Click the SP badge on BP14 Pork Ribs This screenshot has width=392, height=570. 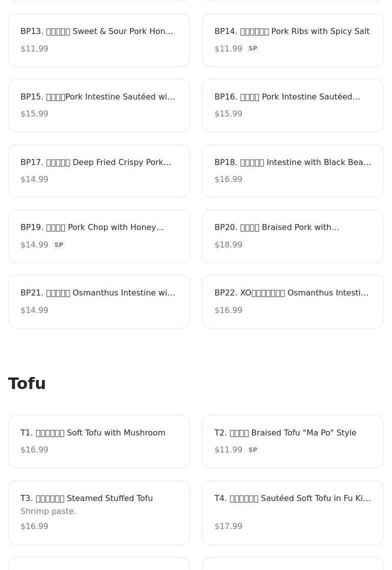(252, 48)
